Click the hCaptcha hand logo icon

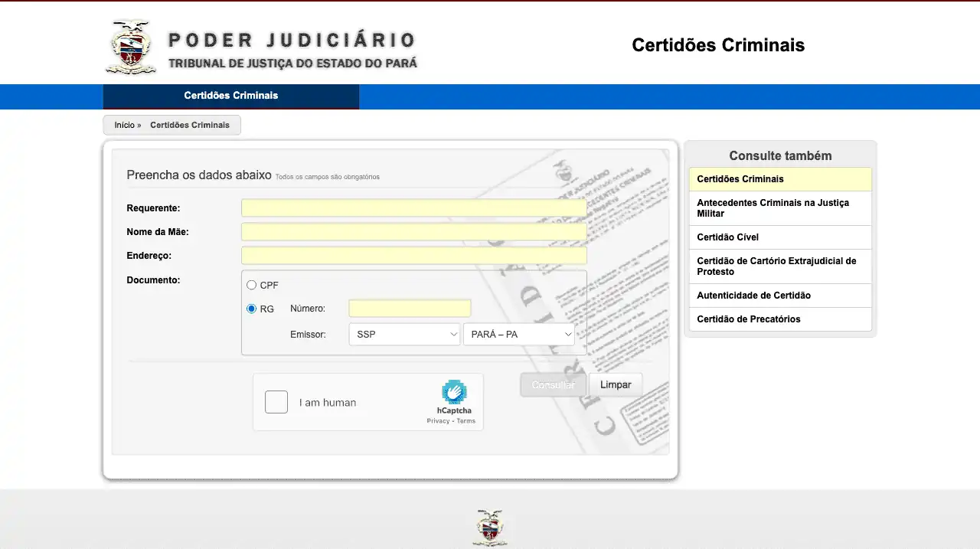454,392
